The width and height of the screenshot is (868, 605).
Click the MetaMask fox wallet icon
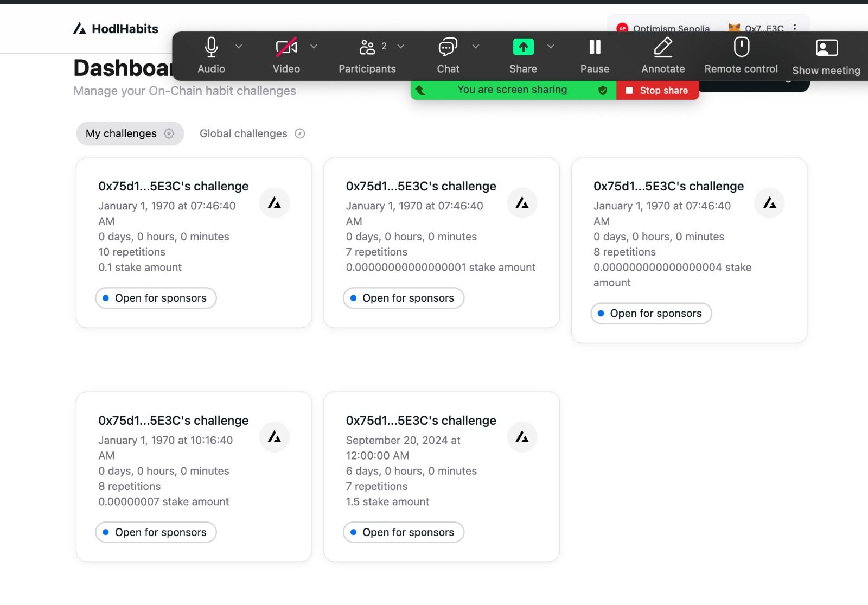click(734, 28)
